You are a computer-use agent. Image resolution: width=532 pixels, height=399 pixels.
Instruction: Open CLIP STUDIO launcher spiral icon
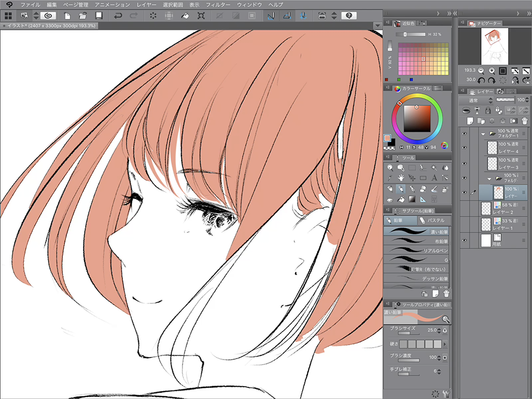tap(48, 15)
